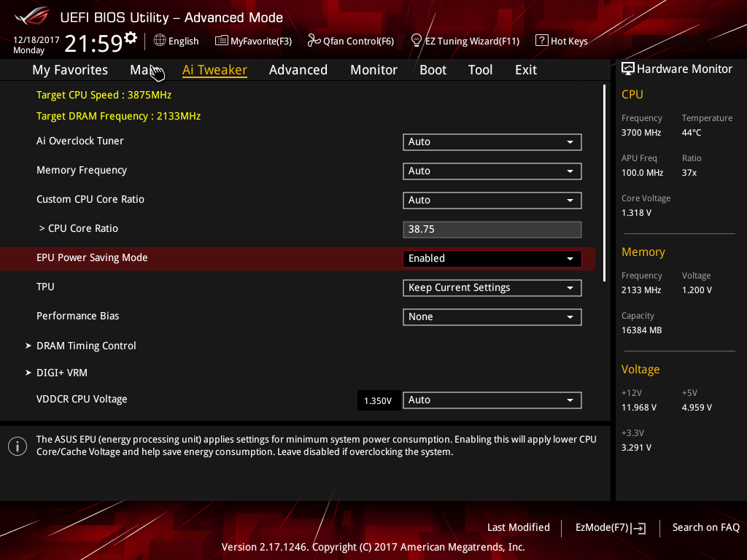Click the TPU label
The image size is (747, 560).
[45, 287]
